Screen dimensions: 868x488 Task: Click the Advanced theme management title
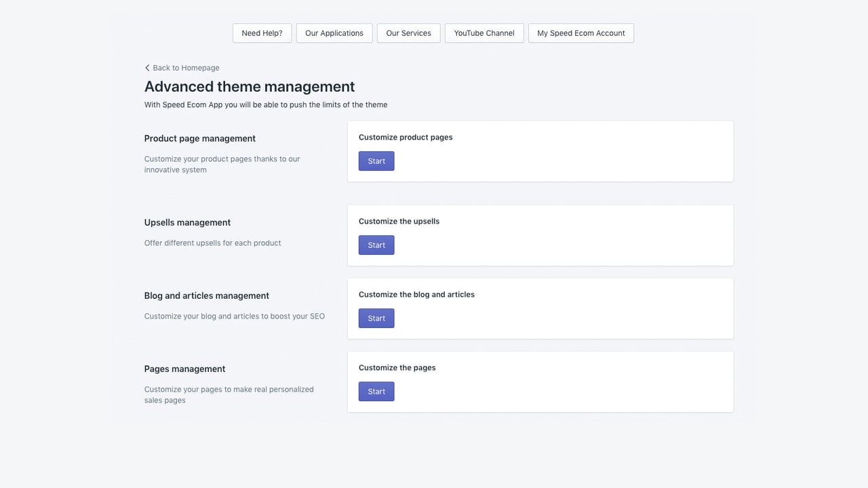[x=250, y=87]
